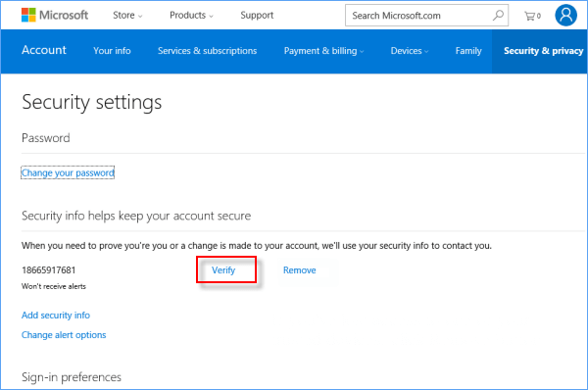Expand the Payment & billing dropdown

point(323,51)
